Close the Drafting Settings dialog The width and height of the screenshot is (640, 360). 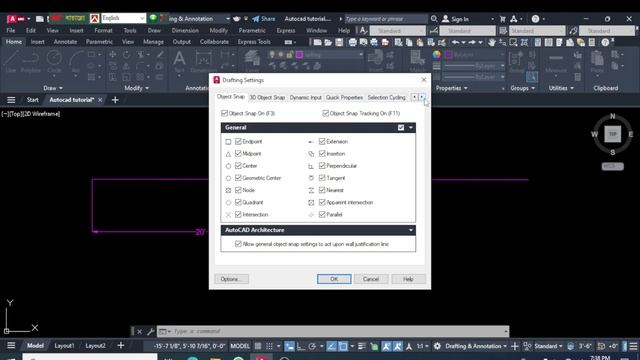424,80
